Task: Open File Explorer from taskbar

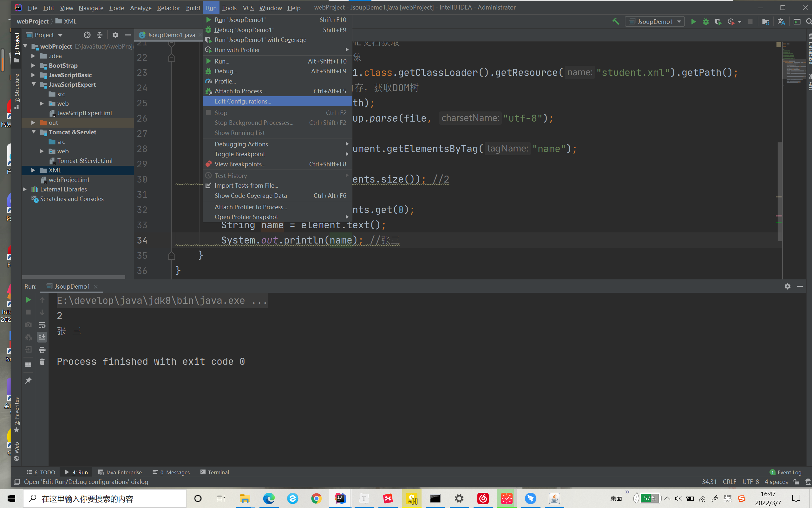Action: pyautogui.click(x=245, y=498)
